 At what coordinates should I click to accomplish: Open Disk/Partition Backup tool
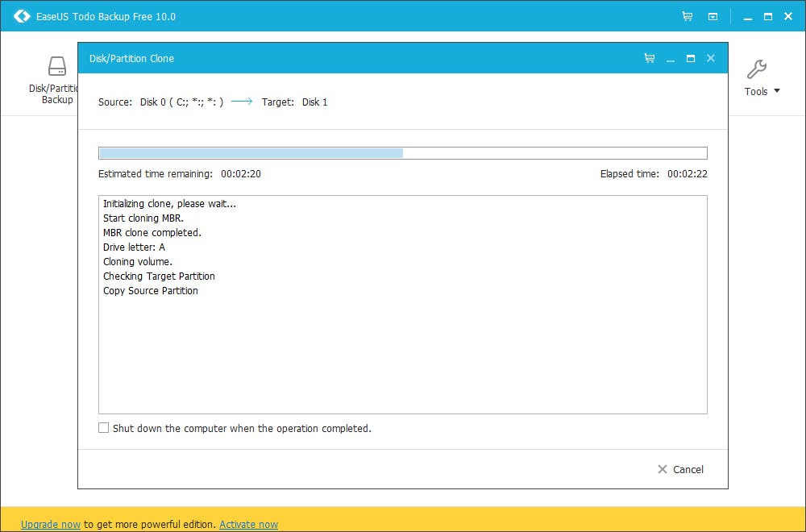[x=54, y=80]
